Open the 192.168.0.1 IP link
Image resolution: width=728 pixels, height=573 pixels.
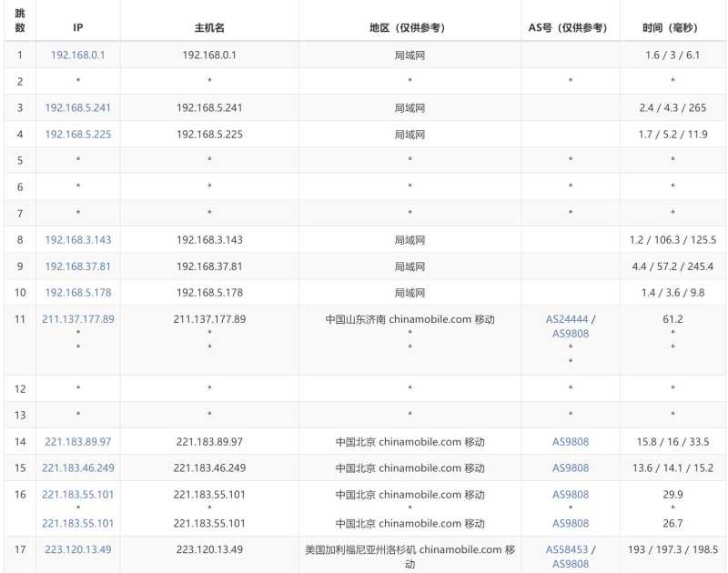point(77,55)
